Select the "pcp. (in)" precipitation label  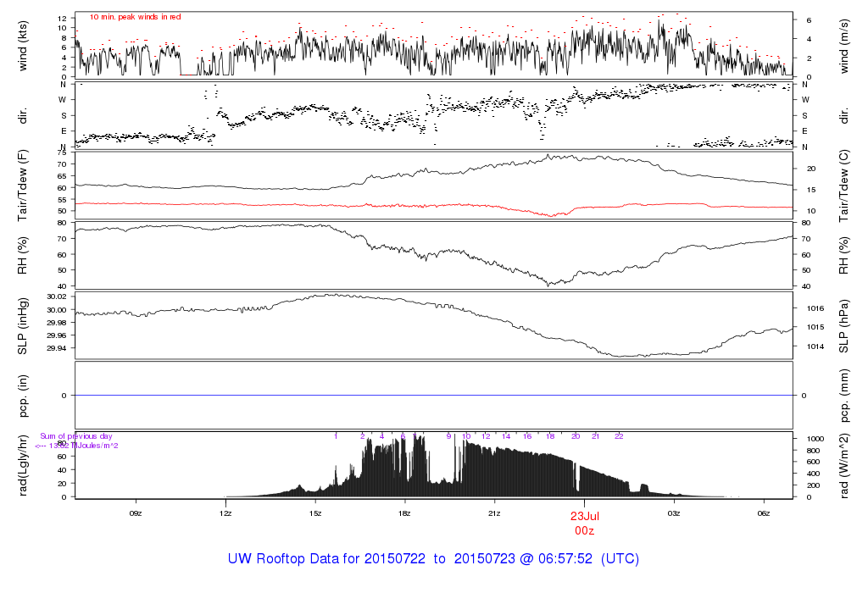click(23, 396)
